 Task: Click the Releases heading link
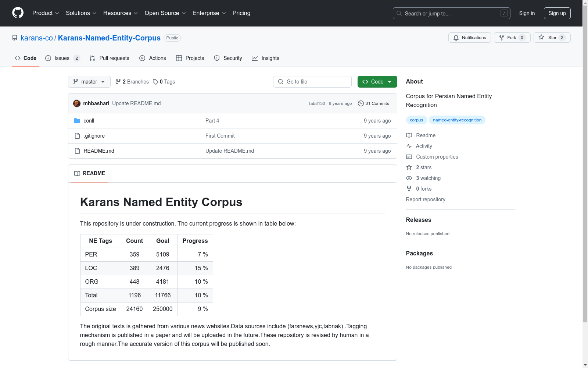419,220
